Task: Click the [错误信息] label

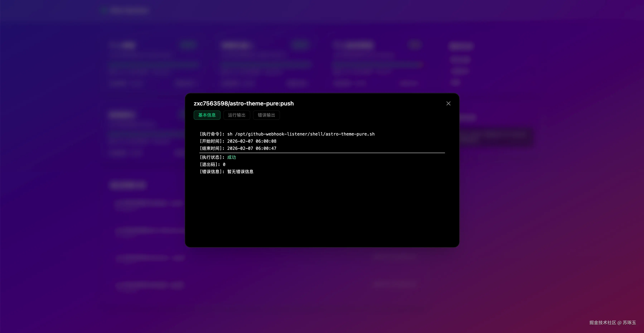Action: coord(212,172)
